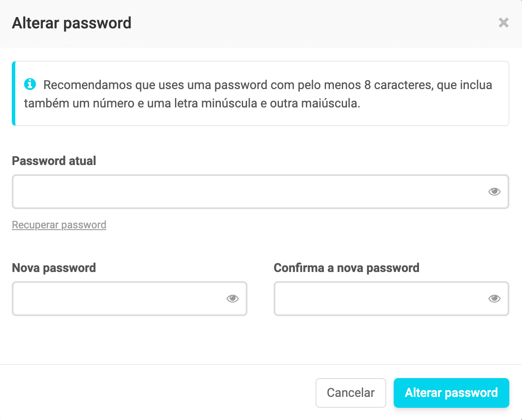Click into the Nova password input field
The height and width of the screenshot is (420, 522).
[x=118, y=299]
